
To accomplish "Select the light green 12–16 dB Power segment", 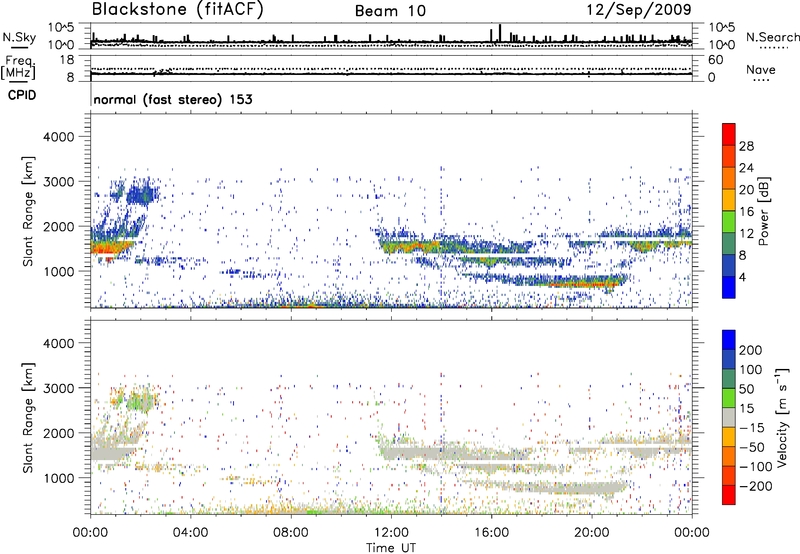I will [729, 221].
